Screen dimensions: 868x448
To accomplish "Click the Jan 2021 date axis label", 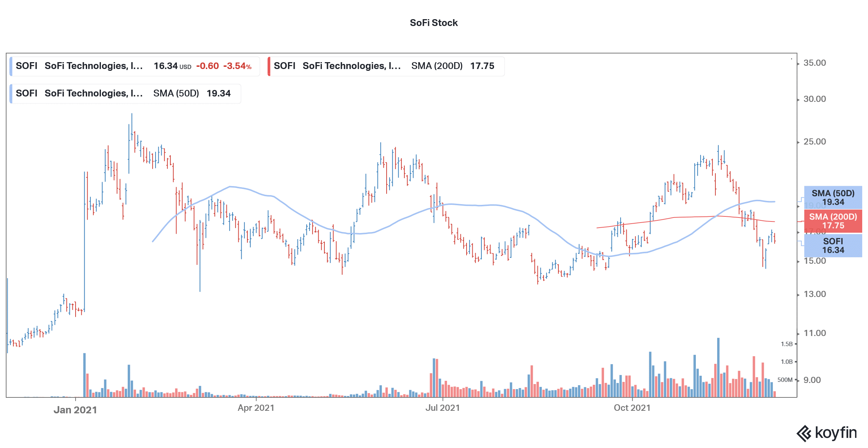I will 75,410.
